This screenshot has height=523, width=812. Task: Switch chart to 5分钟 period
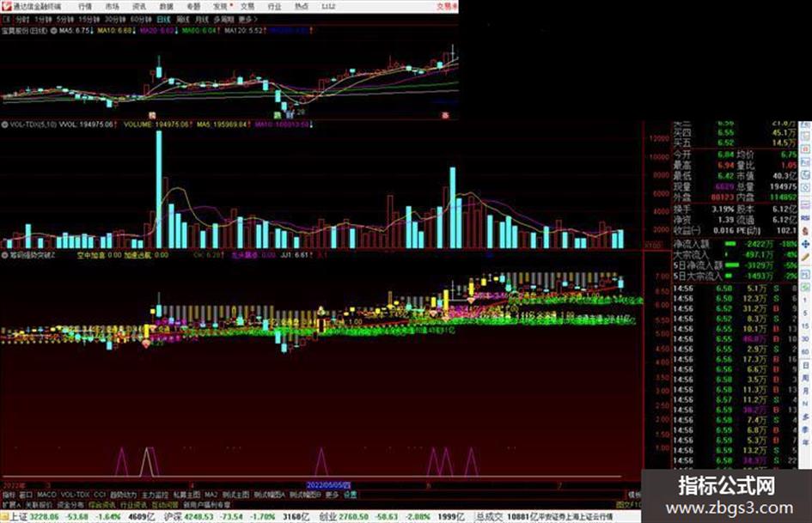[65, 19]
